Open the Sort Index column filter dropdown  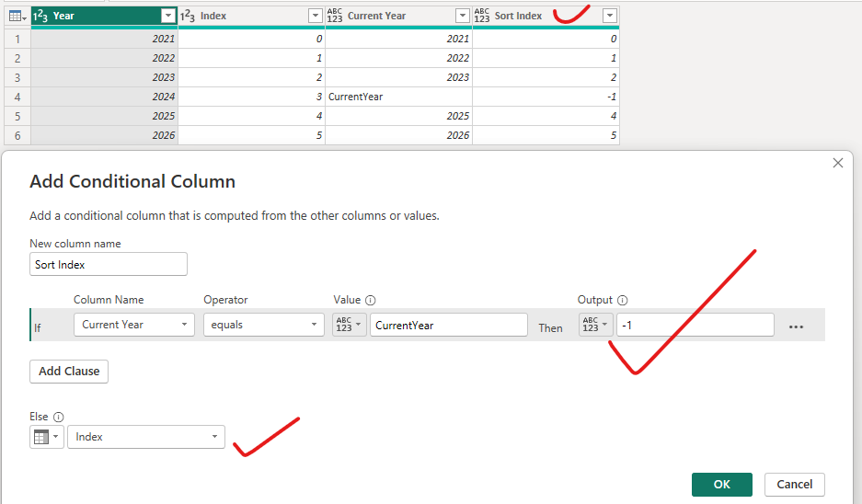pos(610,16)
